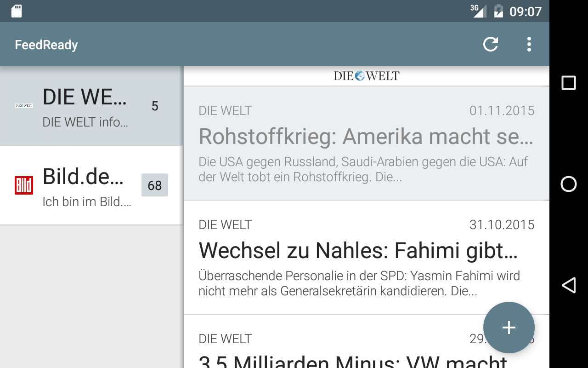The height and width of the screenshot is (368, 588).
Task: Open the Bild.de feed in sidebar
Action: pyautogui.click(x=91, y=185)
